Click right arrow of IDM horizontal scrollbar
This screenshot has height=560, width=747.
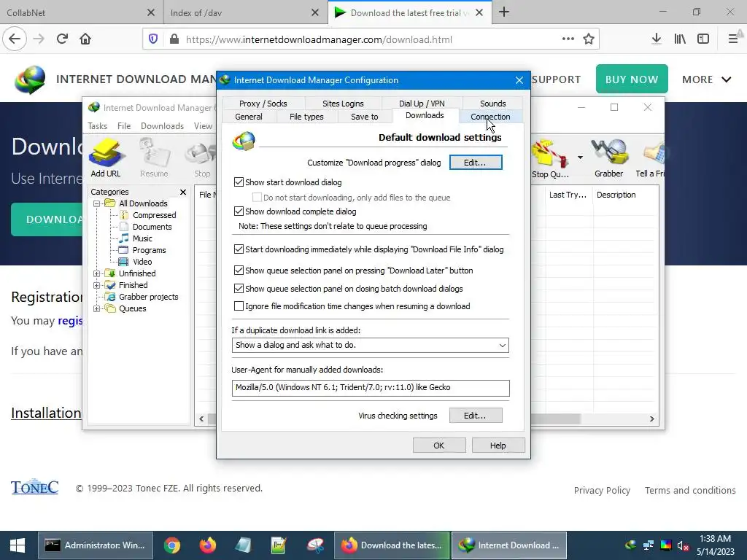(x=651, y=419)
